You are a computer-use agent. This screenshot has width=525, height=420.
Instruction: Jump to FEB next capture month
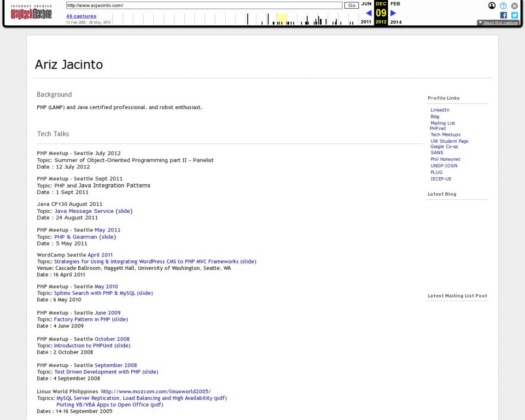[x=396, y=4]
